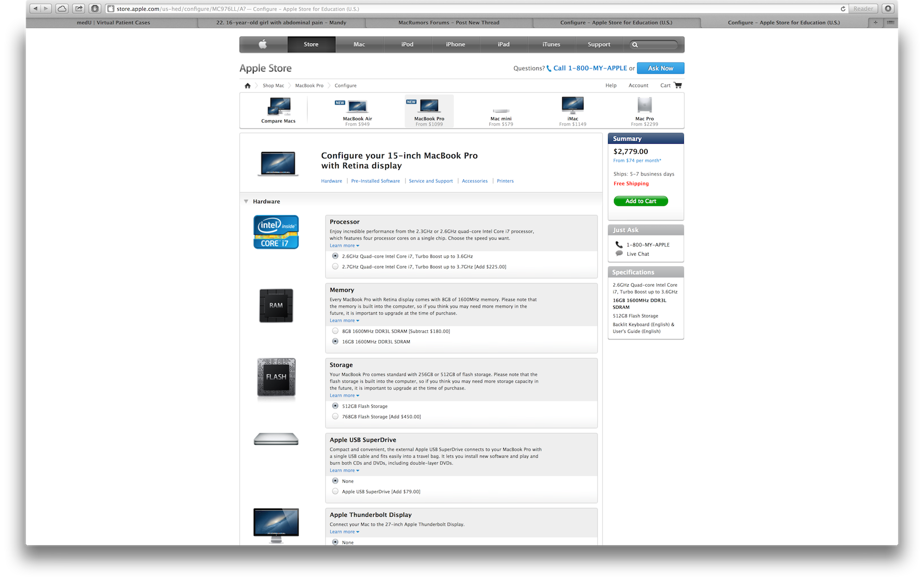This screenshot has height=581, width=924.
Task: Open the iPad navigation tab
Action: [x=504, y=44]
